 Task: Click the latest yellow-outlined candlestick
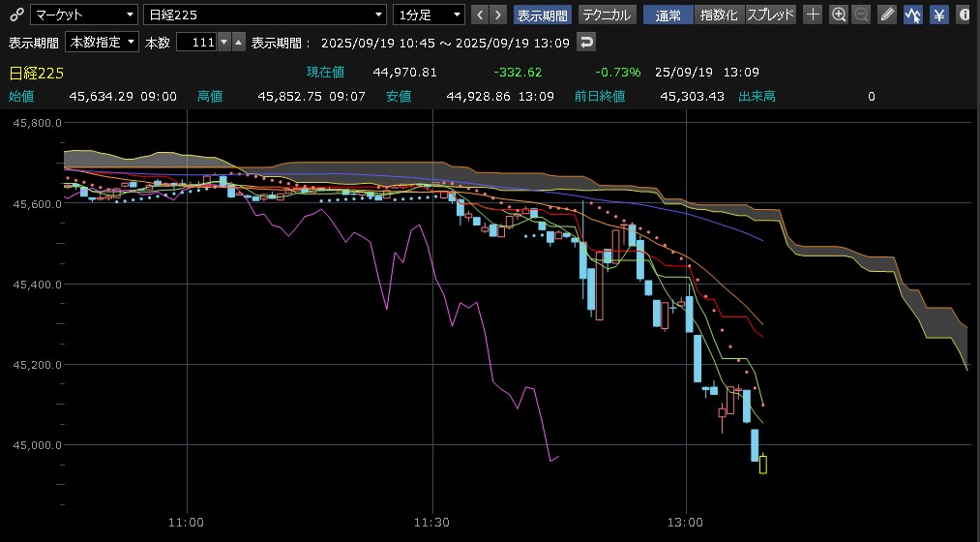click(x=763, y=464)
